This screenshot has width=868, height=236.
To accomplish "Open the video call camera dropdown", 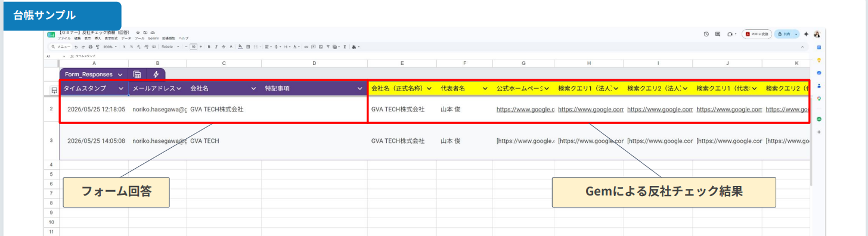I will (x=736, y=34).
